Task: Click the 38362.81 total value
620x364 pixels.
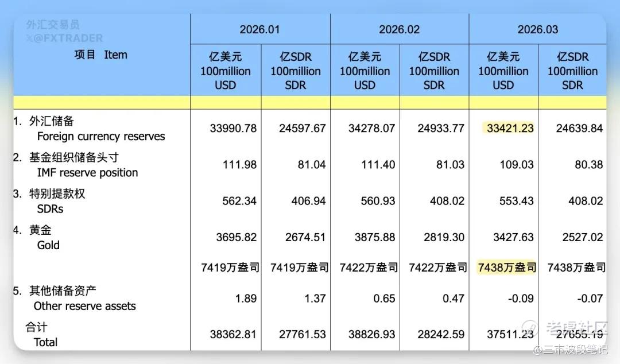Action: [x=233, y=335]
